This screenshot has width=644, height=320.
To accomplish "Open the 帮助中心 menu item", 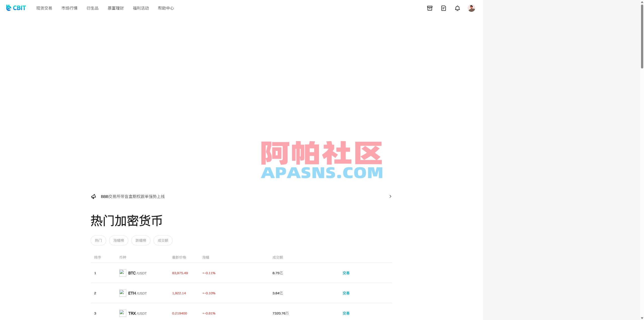I will (x=166, y=8).
